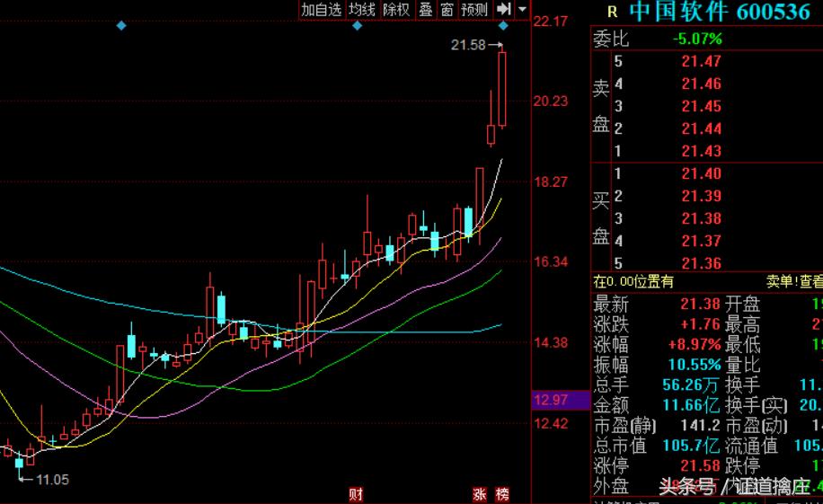
Task: Click the 振幅 value 10.55%
Action: [x=695, y=365]
